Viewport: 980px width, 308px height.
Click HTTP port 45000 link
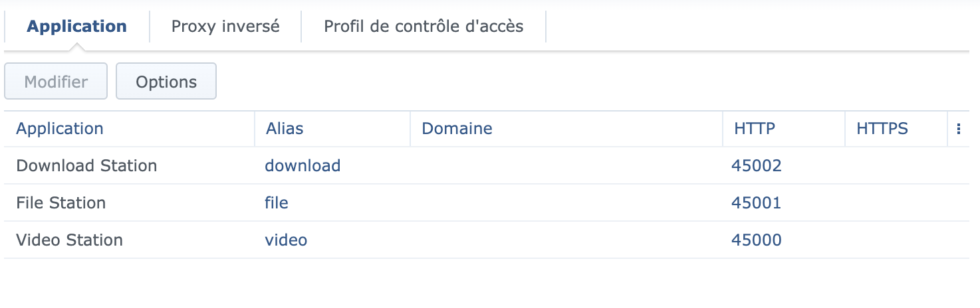756,240
